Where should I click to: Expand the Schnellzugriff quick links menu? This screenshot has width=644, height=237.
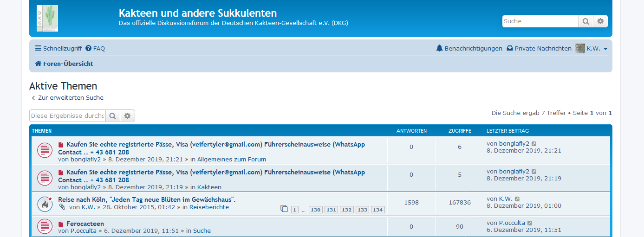pos(59,48)
